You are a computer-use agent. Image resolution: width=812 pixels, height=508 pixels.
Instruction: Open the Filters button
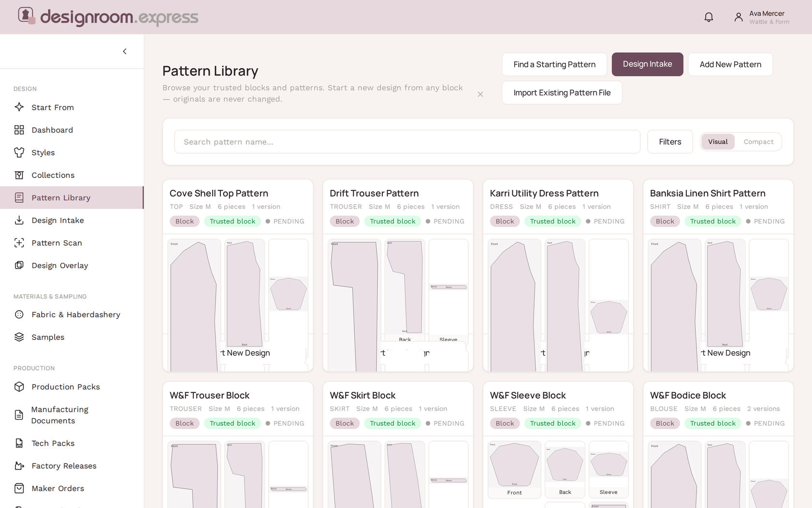pyautogui.click(x=670, y=142)
